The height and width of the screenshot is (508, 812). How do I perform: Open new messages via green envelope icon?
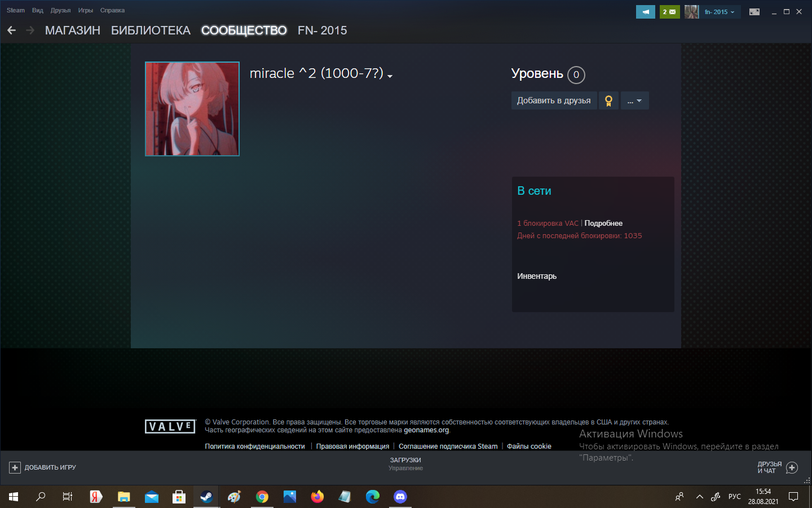(x=669, y=11)
